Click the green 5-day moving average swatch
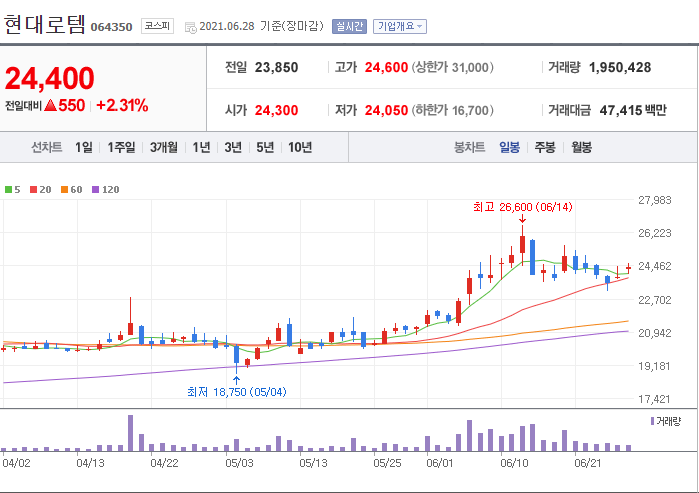 8,189
